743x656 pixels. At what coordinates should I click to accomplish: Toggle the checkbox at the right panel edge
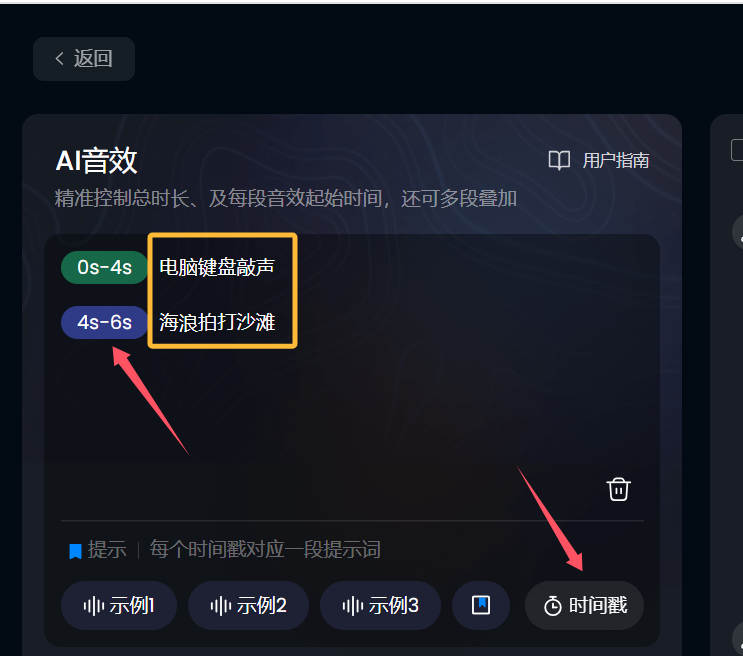pyautogui.click(x=737, y=150)
